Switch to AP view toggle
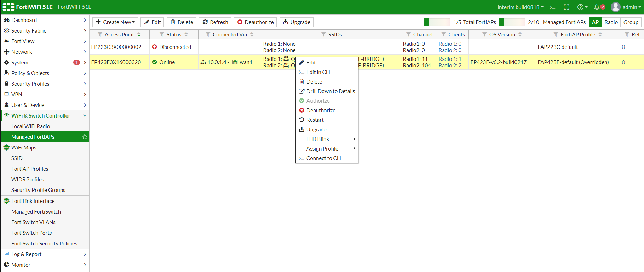Viewport: 644px width, 272px height. click(x=595, y=22)
